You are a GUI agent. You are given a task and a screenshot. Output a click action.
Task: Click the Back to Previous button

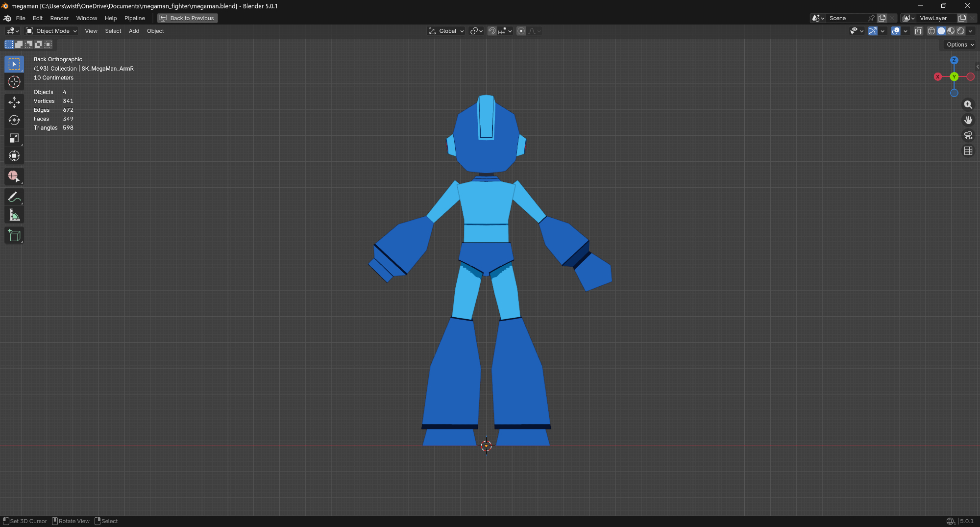[x=187, y=18]
